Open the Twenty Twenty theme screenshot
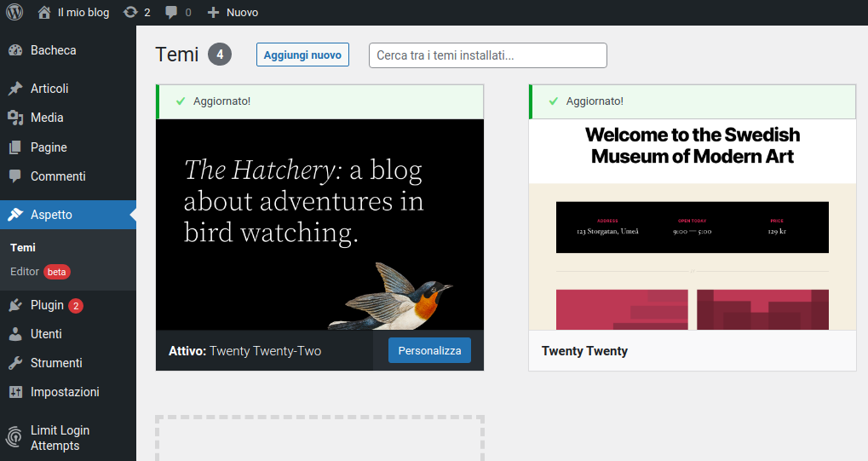The image size is (868, 461). 693,224
